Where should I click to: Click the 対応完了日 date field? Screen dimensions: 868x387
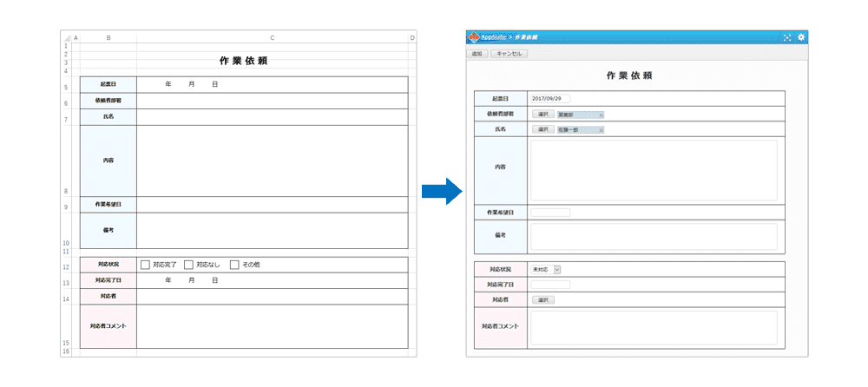tap(550, 285)
